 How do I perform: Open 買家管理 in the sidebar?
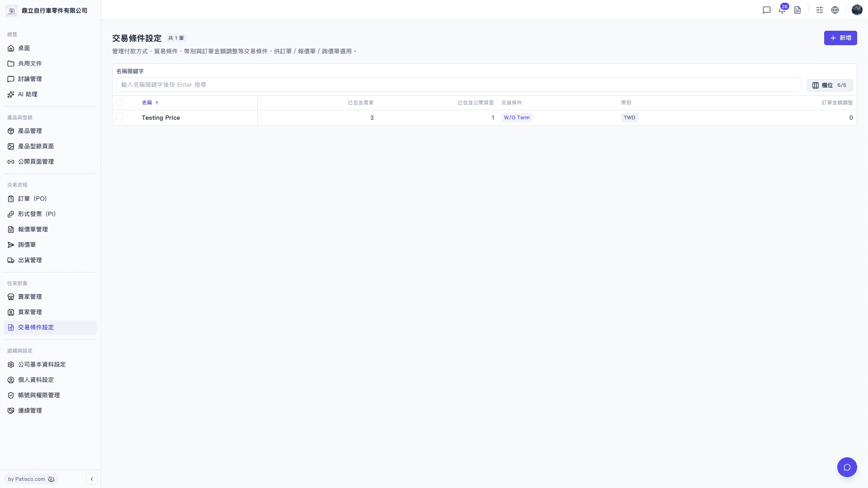[x=50, y=312]
